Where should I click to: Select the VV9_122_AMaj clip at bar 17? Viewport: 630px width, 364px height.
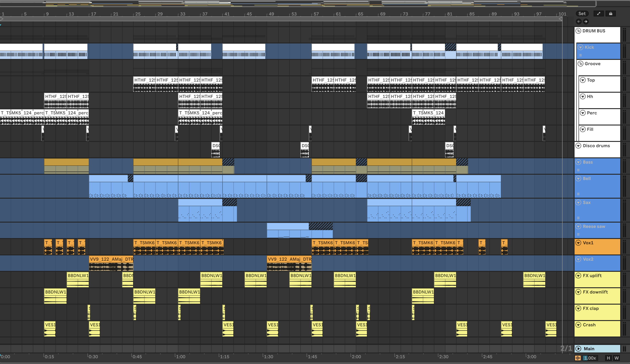111,259
